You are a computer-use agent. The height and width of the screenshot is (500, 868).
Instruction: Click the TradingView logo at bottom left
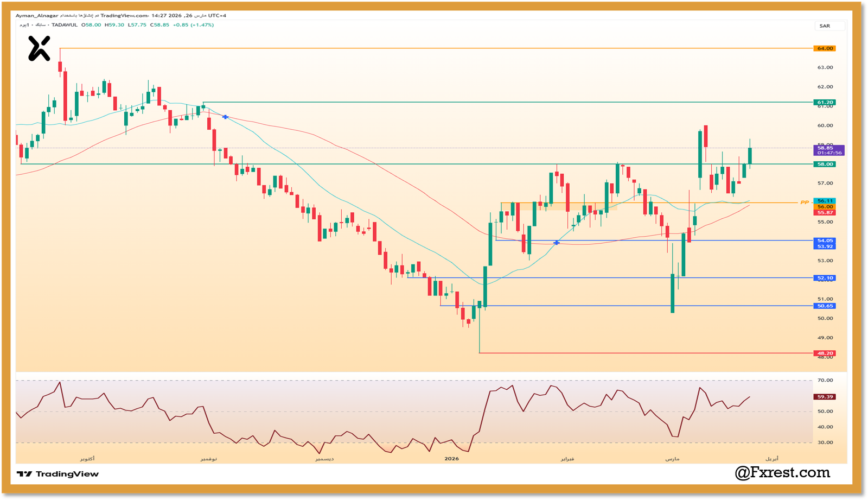pos(58,474)
